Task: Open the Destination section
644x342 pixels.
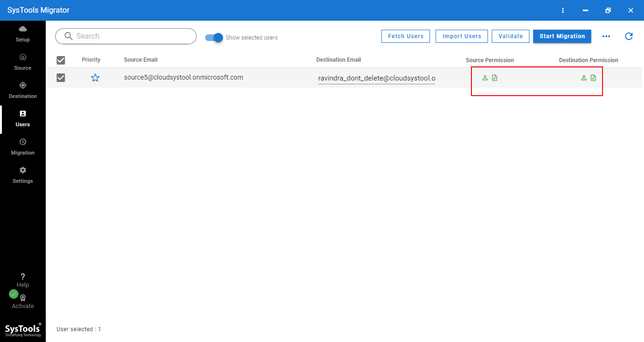Action: click(x=23, y=90)
